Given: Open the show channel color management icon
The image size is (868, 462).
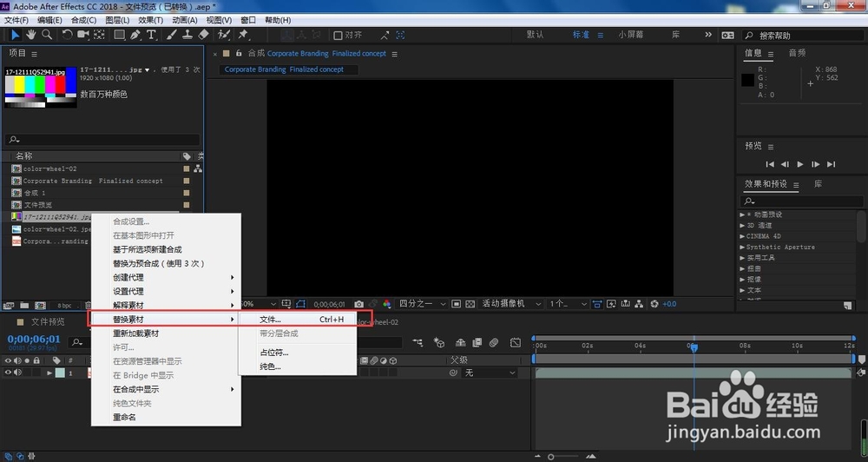Looking at the screenshot, I should [x=387, y=304].
